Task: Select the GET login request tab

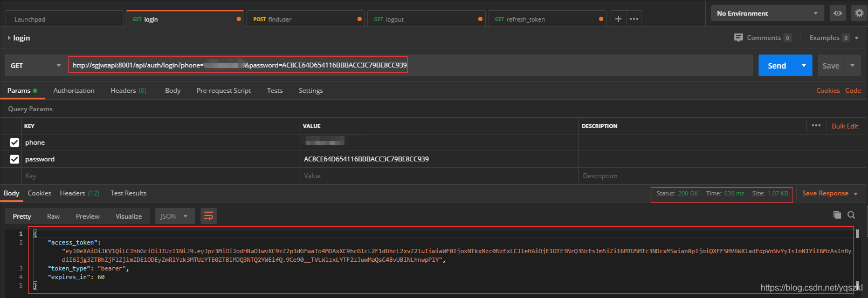Action: [x=185, y=19]
